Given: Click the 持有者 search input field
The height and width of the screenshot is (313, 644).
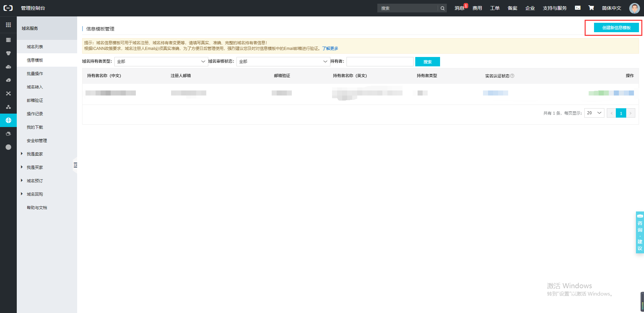Looking at the screenshot, I should pyautogui.click(x=380, y=62).
